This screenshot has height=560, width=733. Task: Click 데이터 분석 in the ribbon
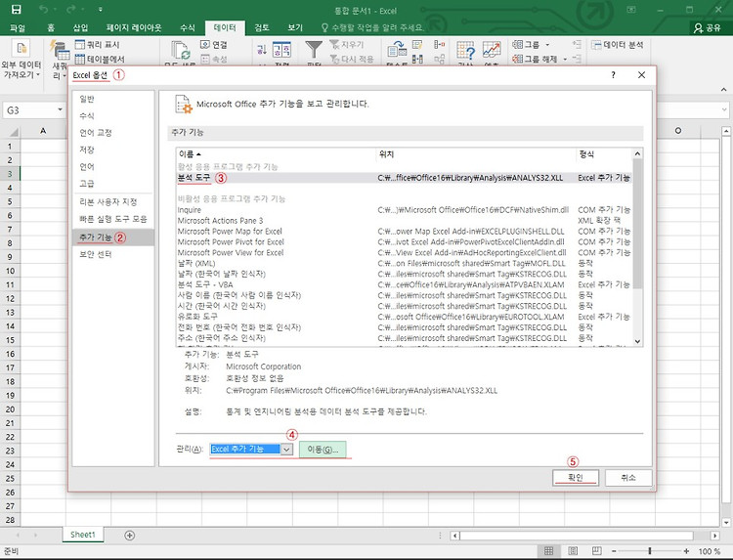click(618, 44)
